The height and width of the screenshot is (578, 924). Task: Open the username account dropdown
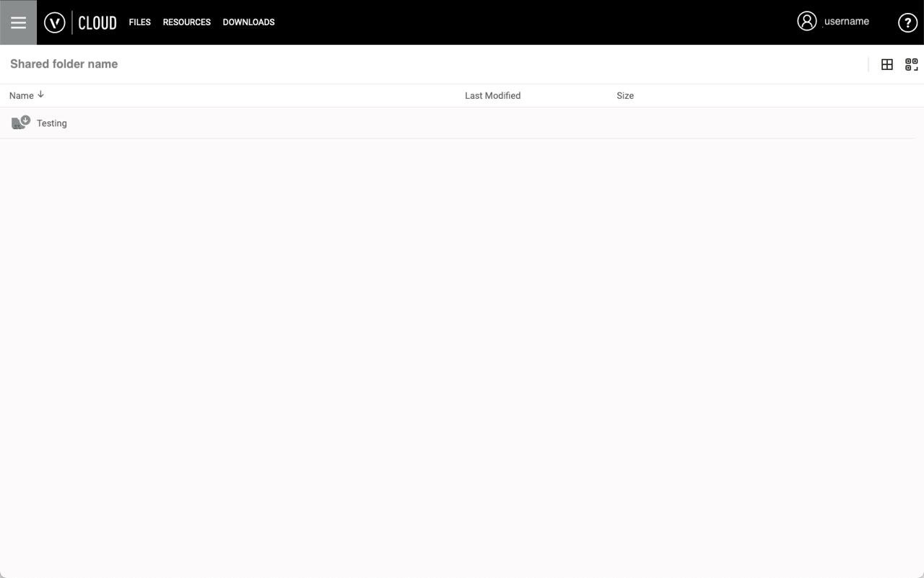pos(846,22)
